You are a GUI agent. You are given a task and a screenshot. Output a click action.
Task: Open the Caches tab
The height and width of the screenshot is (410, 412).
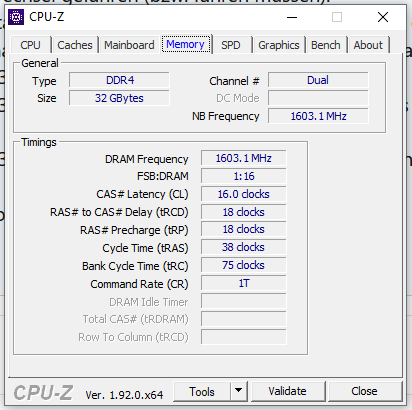[75, 45]
